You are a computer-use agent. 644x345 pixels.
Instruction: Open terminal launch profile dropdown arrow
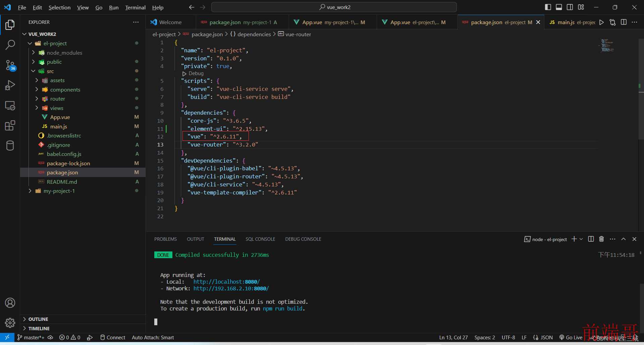[581, 239]
